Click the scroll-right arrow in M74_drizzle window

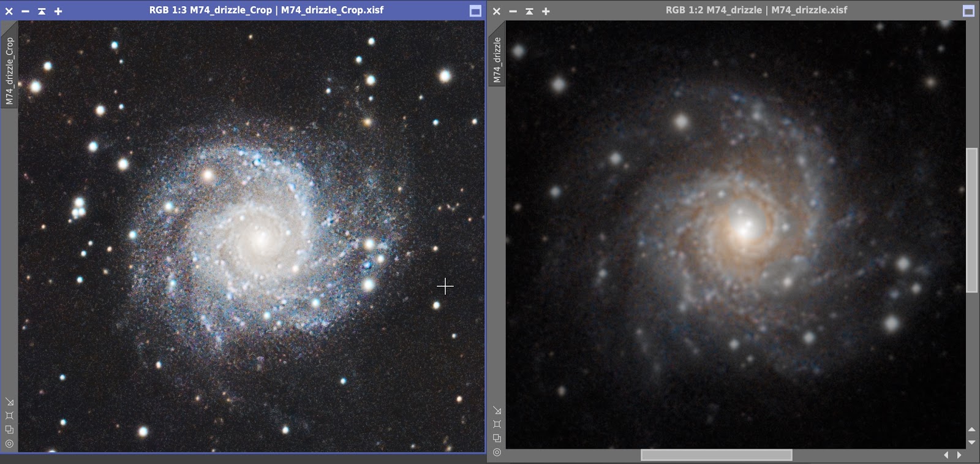coord(959,455)
